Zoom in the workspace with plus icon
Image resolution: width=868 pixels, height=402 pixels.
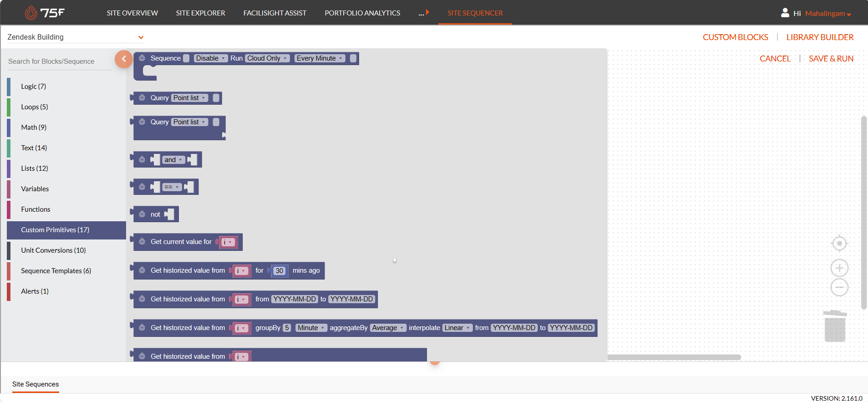(839, 268)
